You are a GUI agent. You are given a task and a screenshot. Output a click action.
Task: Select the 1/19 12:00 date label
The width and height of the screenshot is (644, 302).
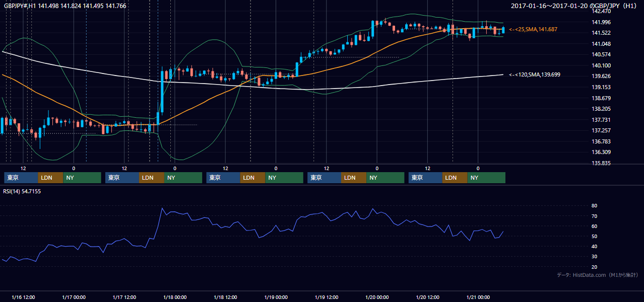tap(327, 297)
